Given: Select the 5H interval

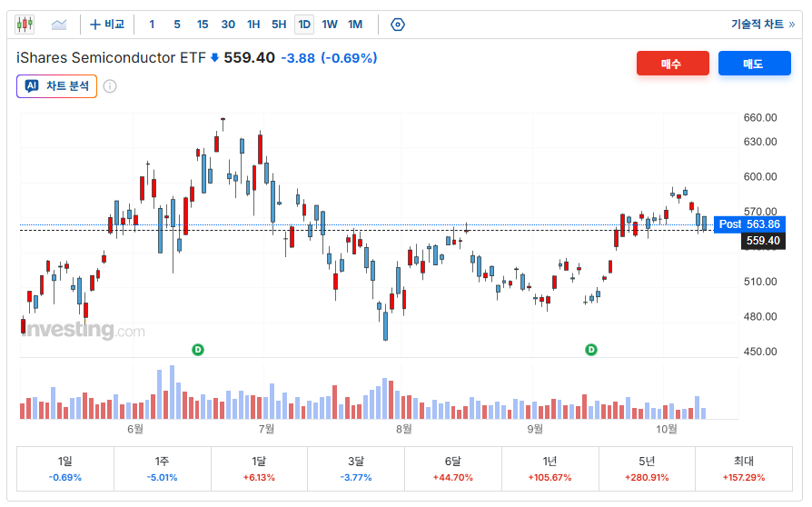Looking at the screenshot, I should (x=279, y=25).
